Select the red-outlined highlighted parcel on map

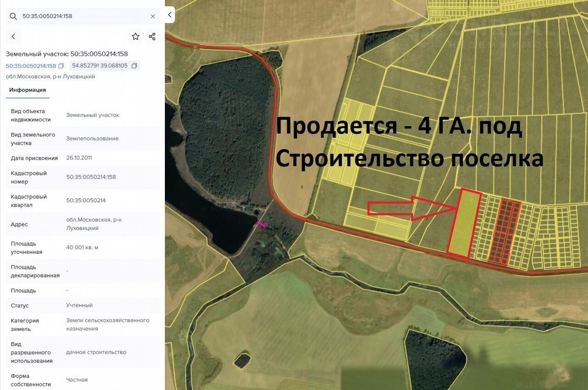click(464, 224)
